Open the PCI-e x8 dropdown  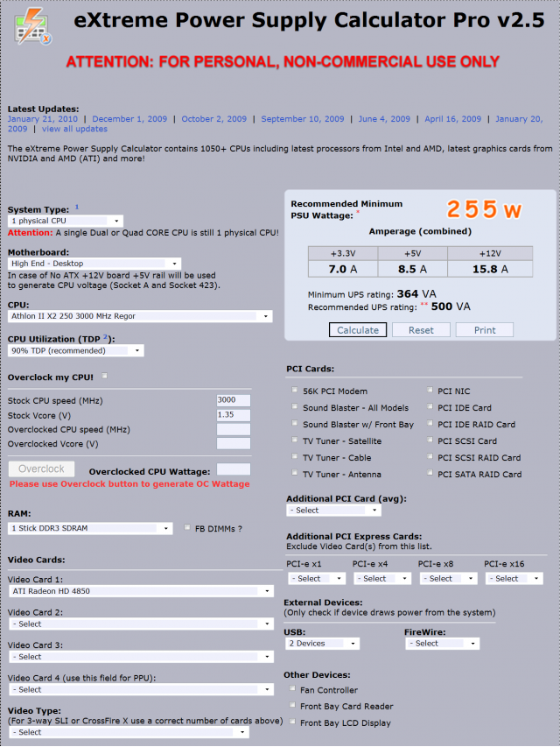(448, 579)
